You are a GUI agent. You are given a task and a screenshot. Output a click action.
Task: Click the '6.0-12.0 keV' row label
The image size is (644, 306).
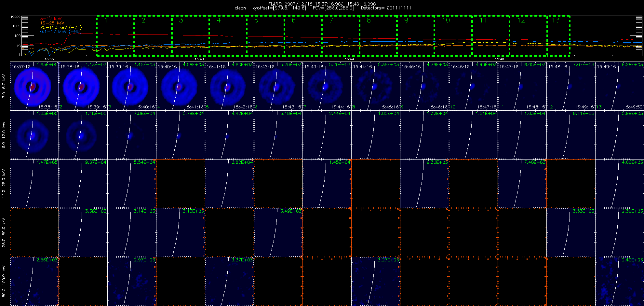click(x=4, y=135)
